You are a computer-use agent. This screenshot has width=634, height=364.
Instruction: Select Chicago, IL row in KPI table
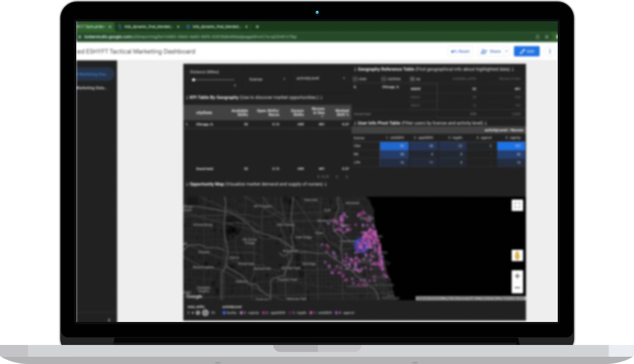pyautogui.click(x=267, y=124)
